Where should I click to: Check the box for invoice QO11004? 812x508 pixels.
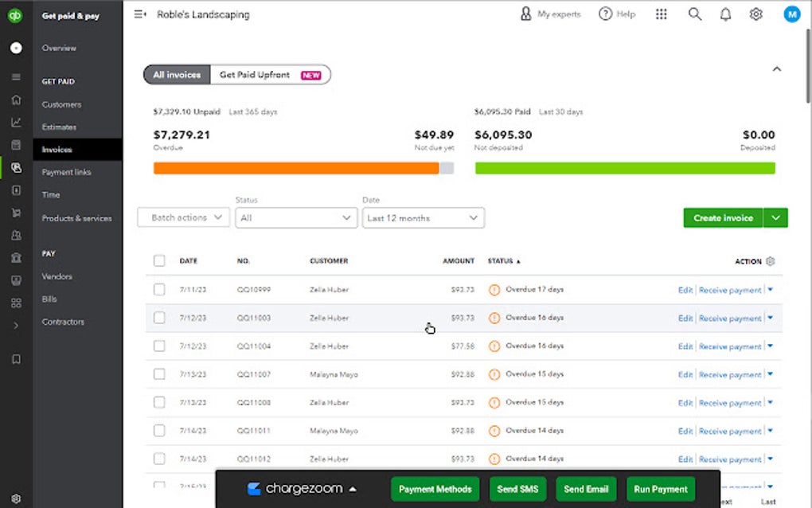click(159, 346)
